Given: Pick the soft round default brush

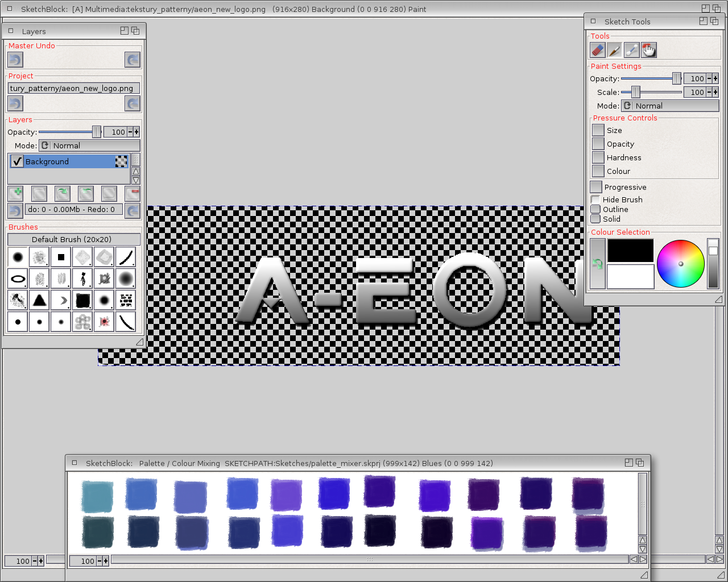Looking at the screenshot, I should (x=18, y=257).
